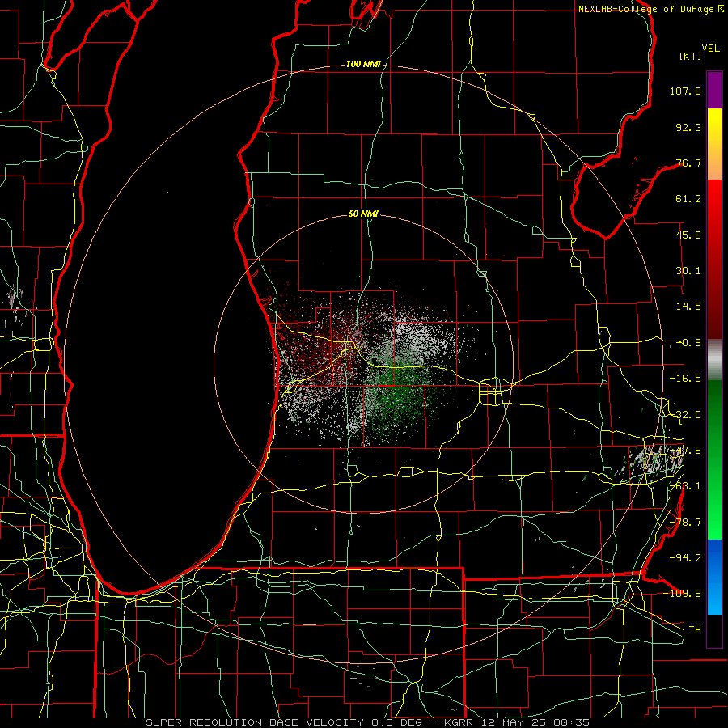The width and height of the screenshot is (728, 728).
Task: Pick the purple segment of color bar
Action: tap(714, 91)
